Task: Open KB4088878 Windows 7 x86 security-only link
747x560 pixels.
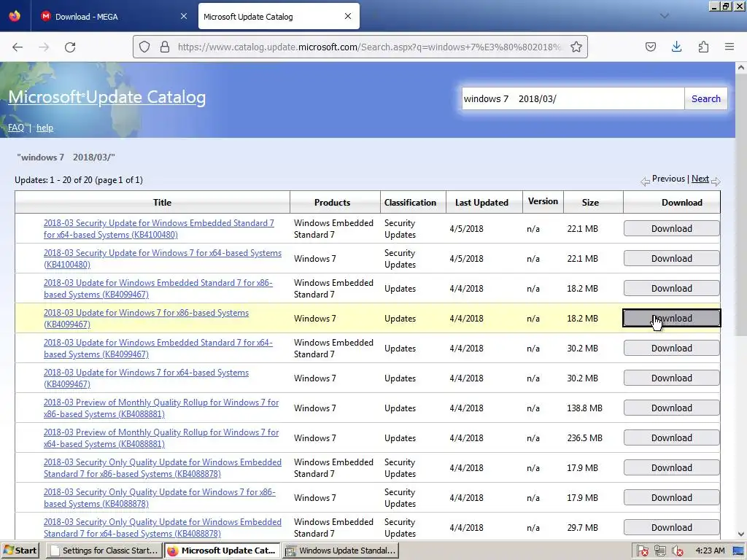Action: (160, 497)
